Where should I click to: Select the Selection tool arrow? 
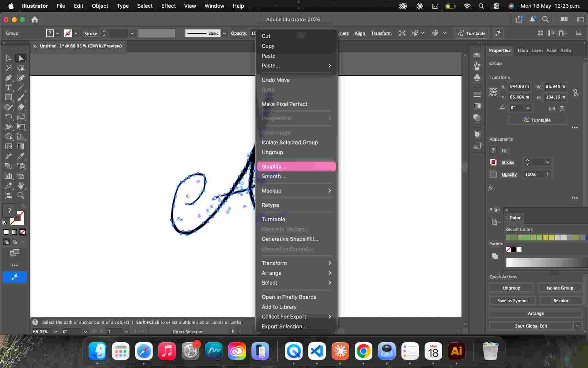(9, 58)
